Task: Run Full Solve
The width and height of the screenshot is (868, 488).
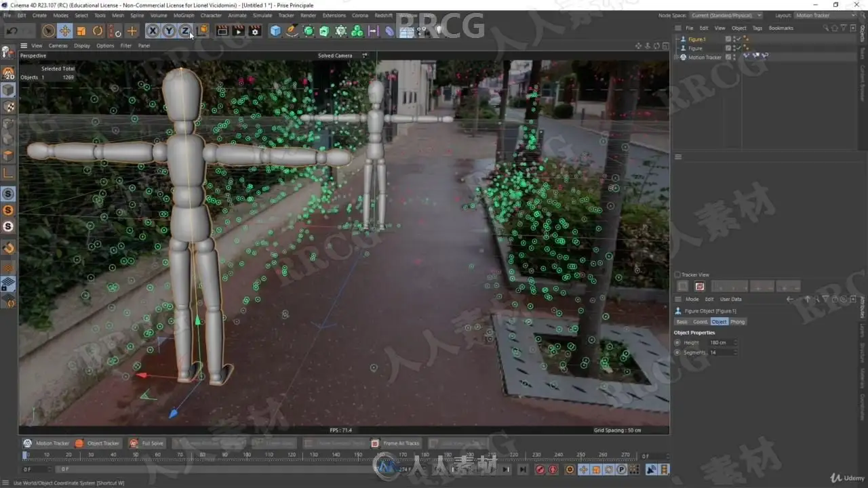Action: click(146, 443)
